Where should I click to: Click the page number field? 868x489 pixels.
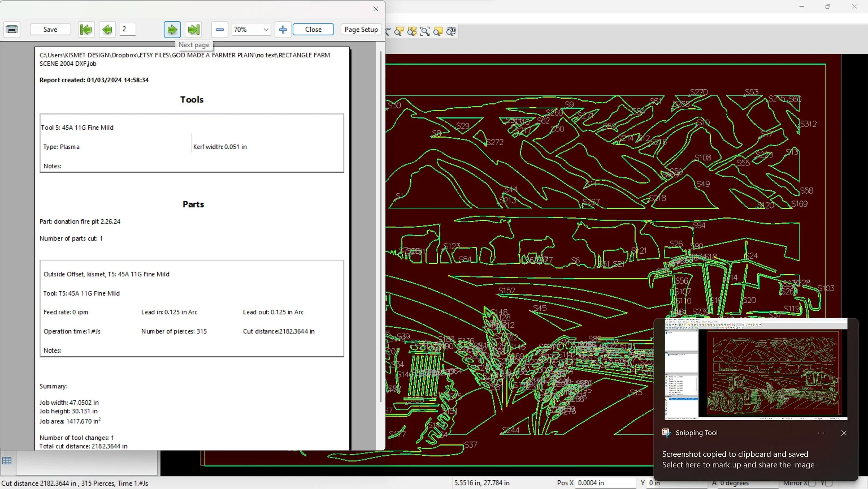pos(127,29)
